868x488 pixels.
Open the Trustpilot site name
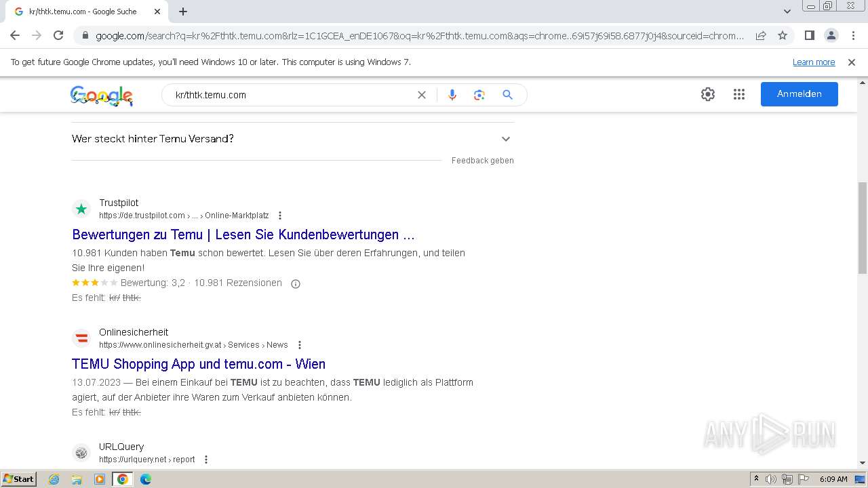(119, 203)
